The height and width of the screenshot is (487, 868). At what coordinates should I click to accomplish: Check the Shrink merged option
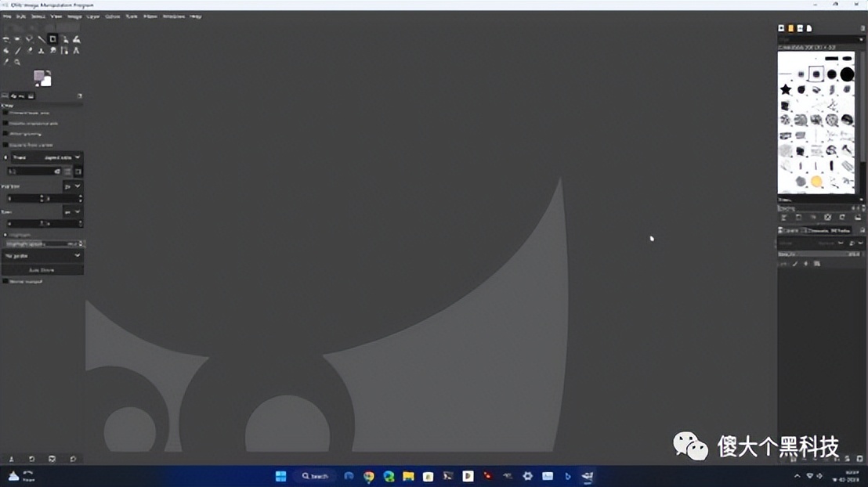point(5,280)
